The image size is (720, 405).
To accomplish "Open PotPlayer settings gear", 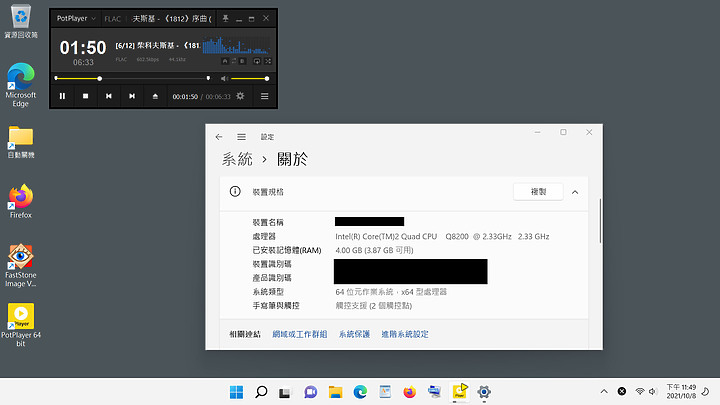I will pyautogui.click(x=240, y=96).
